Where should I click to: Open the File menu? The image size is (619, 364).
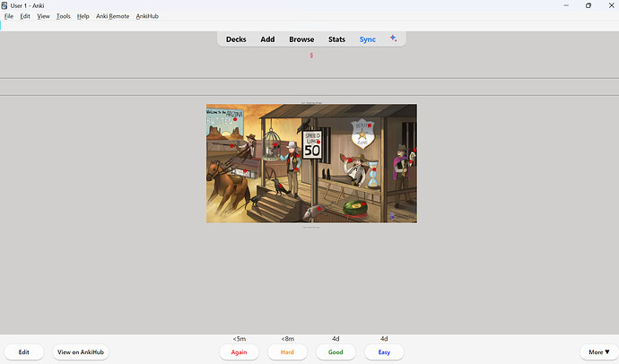pos(8,16)
